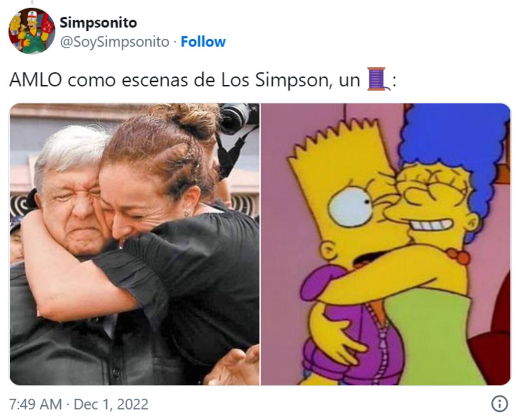Screen dimensions: 521x420
Task: Open the Simpsonito profile avatar
Action: click(32, 31)
